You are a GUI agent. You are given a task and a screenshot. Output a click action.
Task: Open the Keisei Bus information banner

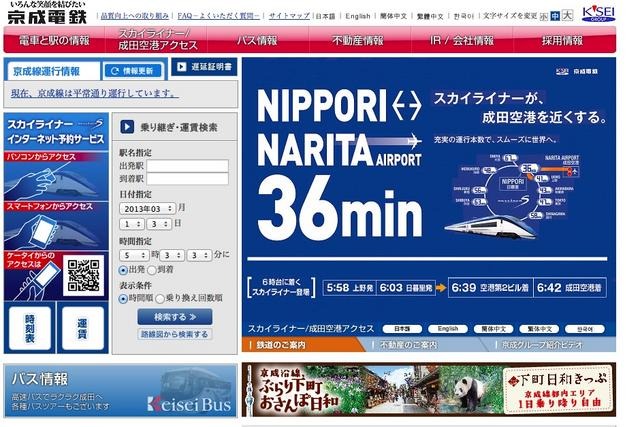click(x=121, y=391)
